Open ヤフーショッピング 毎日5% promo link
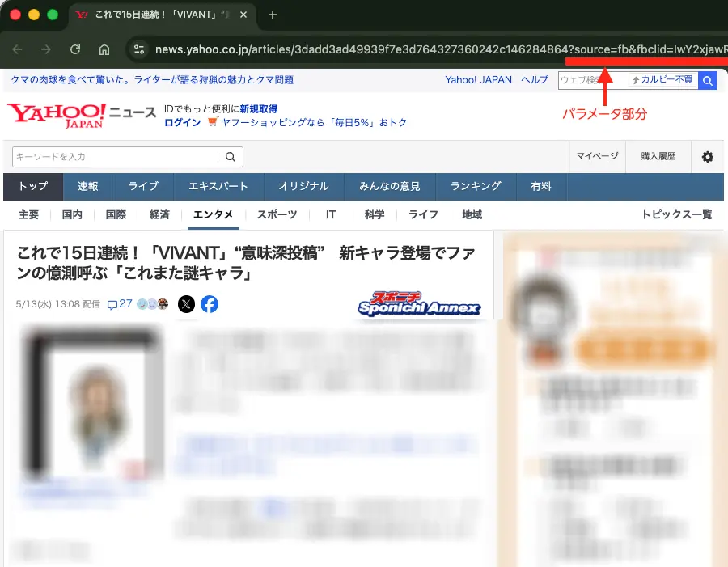 (x=314, y=123)
